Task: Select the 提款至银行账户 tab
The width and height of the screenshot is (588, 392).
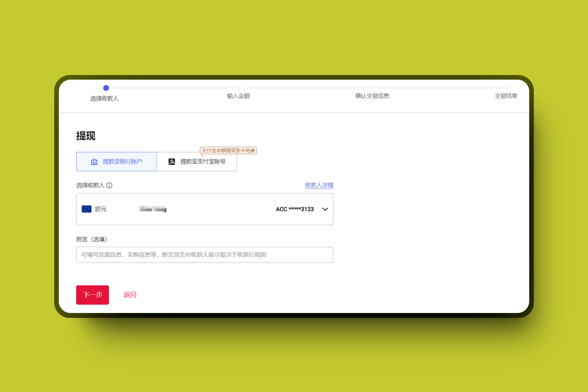Action: (116, 161)
